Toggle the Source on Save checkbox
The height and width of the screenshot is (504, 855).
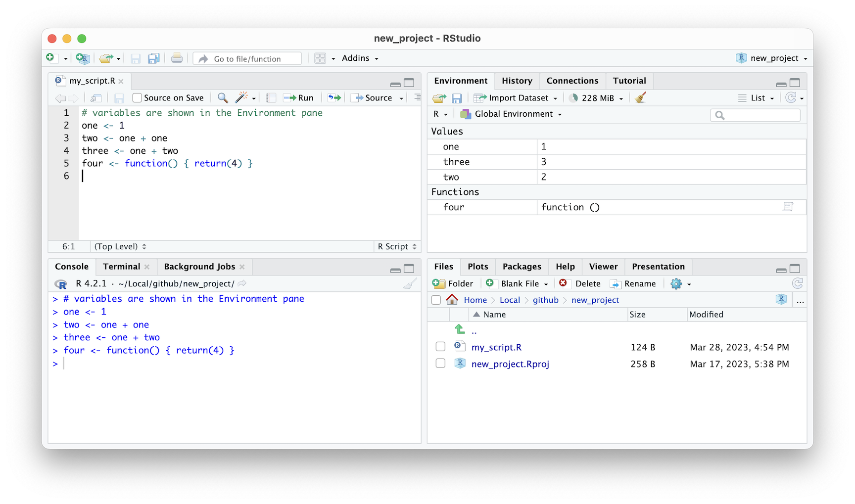(x=137, y=98)
